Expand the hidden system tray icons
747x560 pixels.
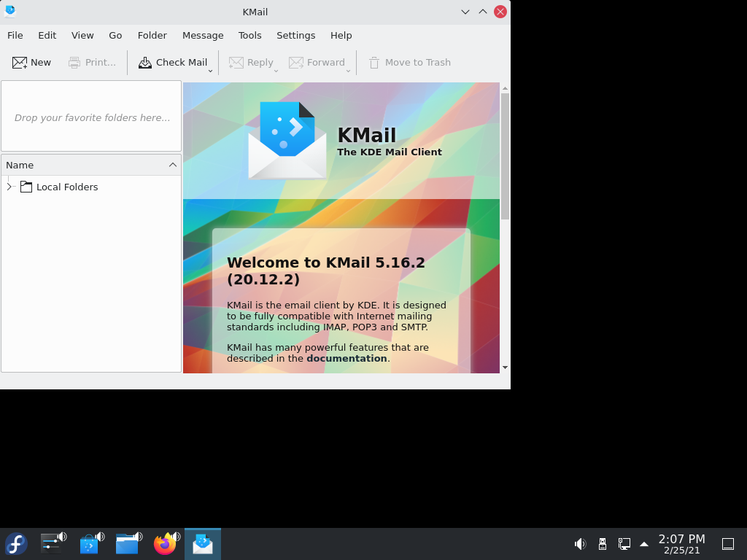coord(644,544)
